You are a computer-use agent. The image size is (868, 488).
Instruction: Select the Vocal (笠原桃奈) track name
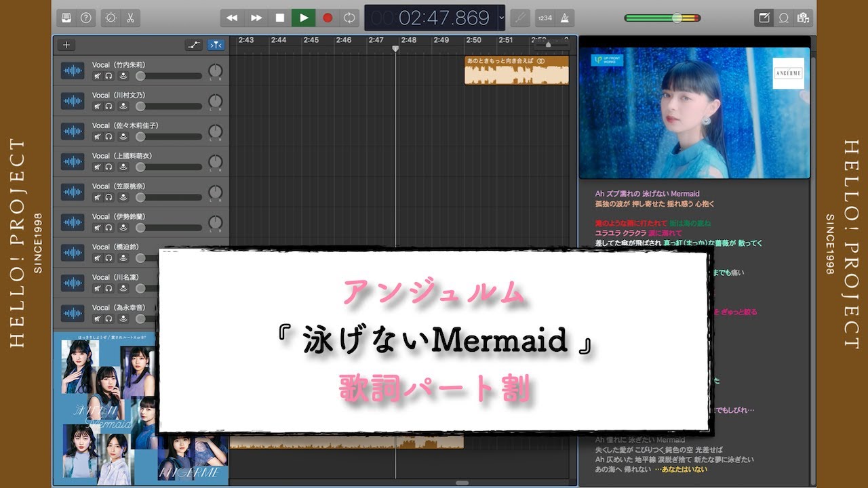[119, 186]
